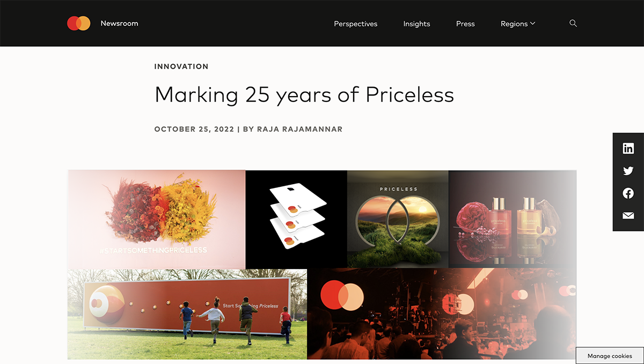Image resolution: width=644 pixels, height=364 pixels.
Task: Click the flower bouquet logo image
Action: pyautogui.click(x=156, y=219)
